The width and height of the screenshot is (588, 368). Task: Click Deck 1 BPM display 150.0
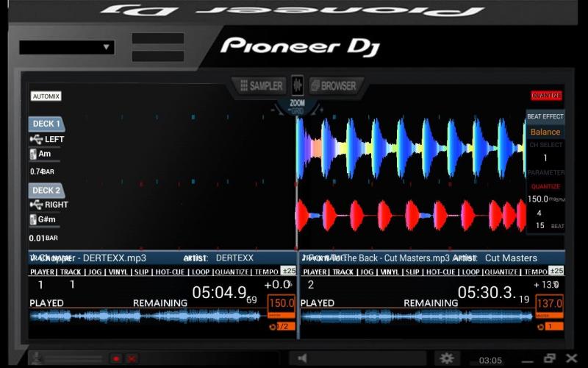pos(282,303)
